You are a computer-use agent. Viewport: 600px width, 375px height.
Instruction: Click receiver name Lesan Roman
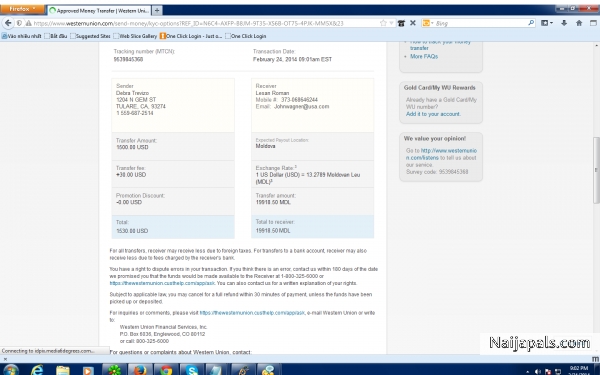pyautogui.click(x=272, y=93)
